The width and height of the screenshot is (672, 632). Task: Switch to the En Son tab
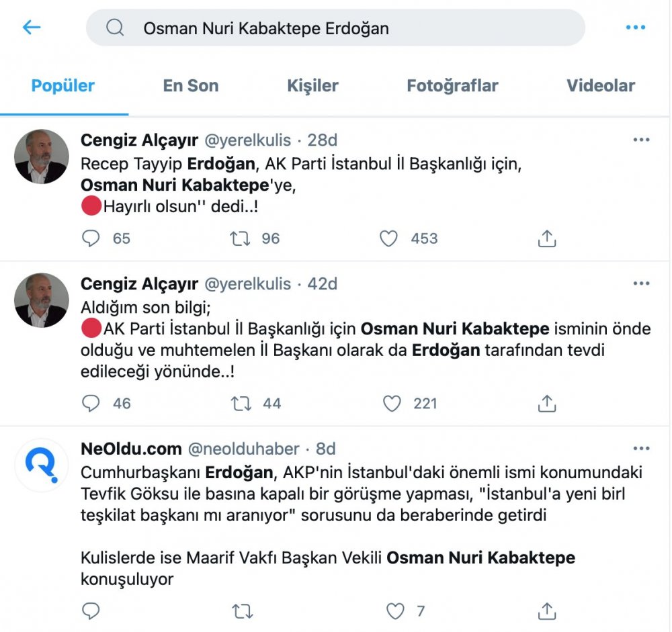[191, 86]
